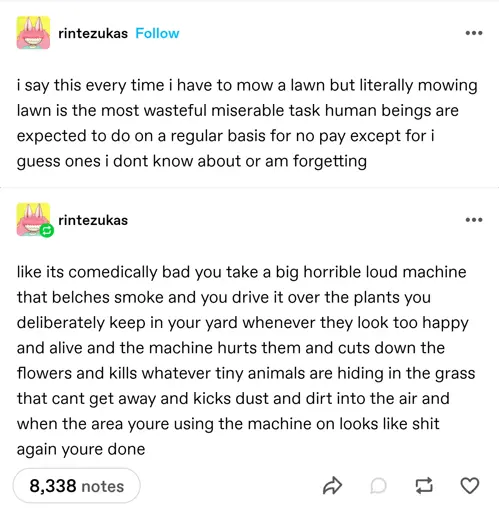Select the reblog paragraph starting "like its comedically"
Viewport: 499px width, 512px height.
[x=246, y=361]
